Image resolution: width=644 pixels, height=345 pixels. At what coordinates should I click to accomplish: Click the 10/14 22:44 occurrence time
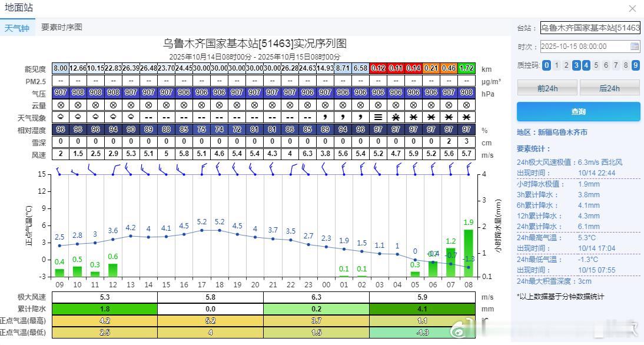(597, 173)
